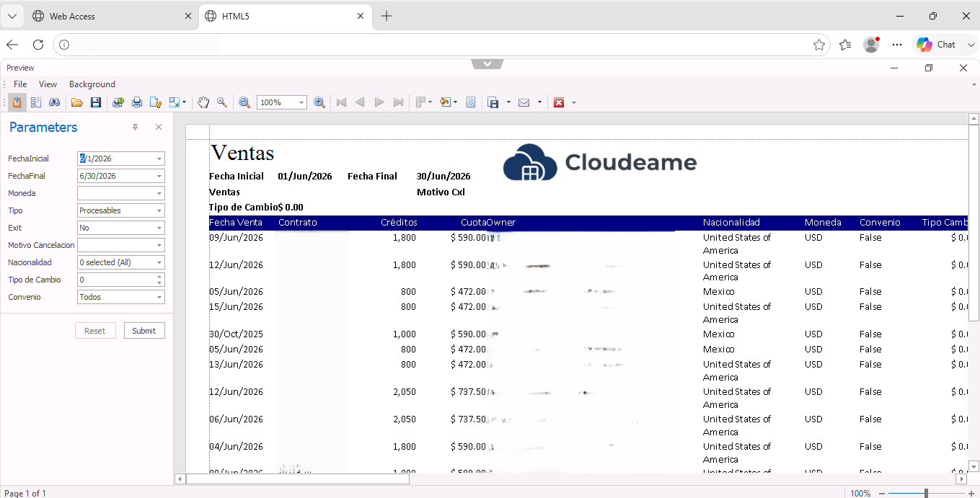Increase the Tipo de Cambio value with up arrow
980x498 pixels.
[159, 277]
